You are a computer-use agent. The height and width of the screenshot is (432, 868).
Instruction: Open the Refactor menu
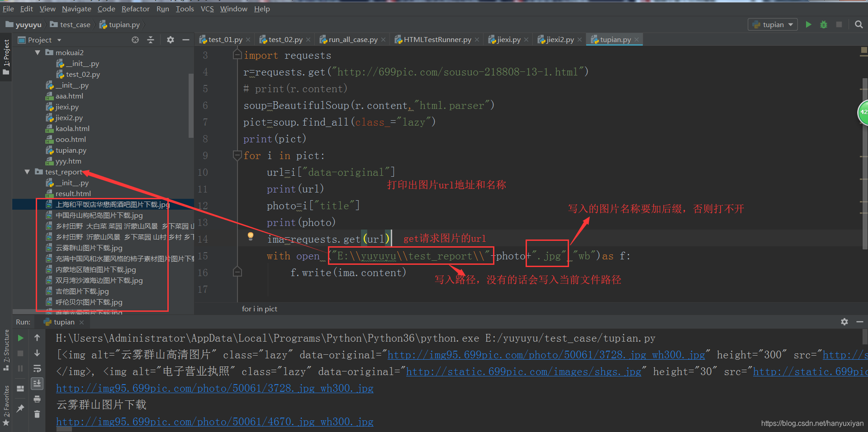tap(135, 9)
